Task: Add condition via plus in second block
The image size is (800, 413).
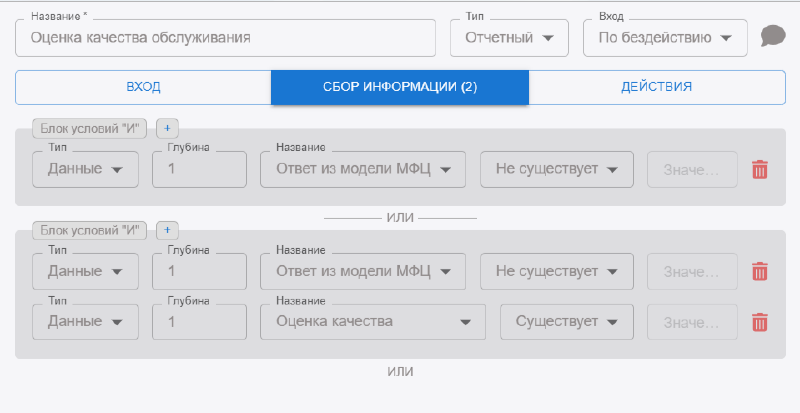Action: coord(167,230)
